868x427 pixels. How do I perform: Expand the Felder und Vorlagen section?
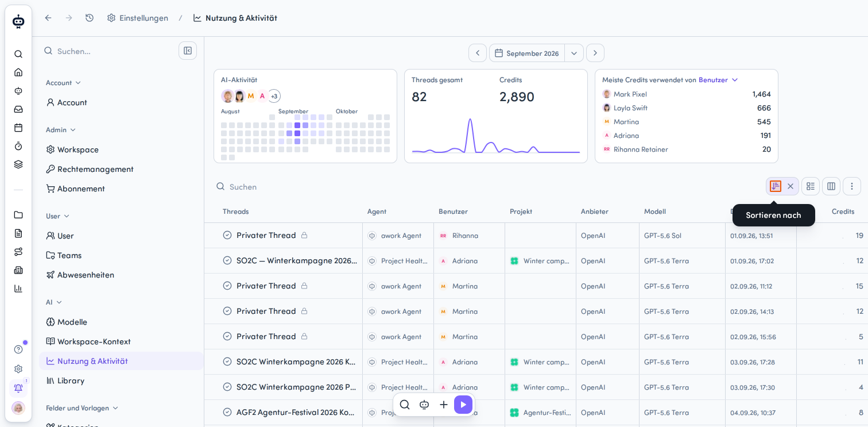(82, 408)
